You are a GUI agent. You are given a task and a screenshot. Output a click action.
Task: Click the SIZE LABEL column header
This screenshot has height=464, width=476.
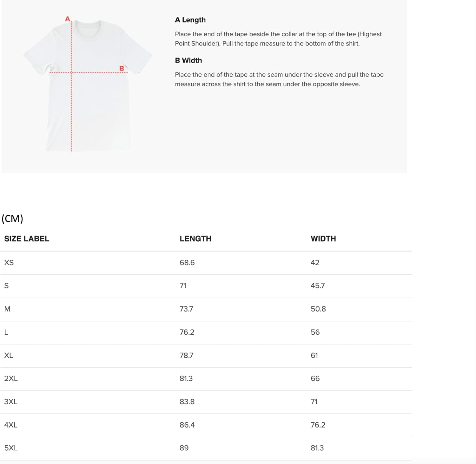click(27, 239)
